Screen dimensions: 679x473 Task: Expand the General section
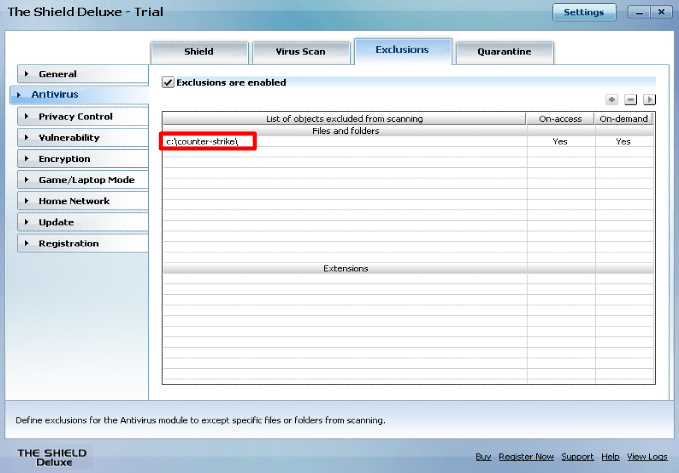83,74
